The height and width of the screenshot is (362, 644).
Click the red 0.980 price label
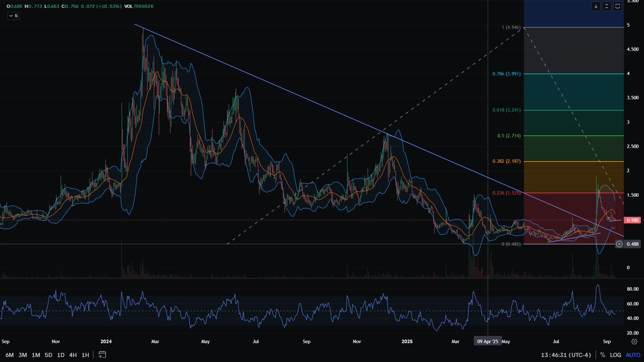(x=631, y=220)
